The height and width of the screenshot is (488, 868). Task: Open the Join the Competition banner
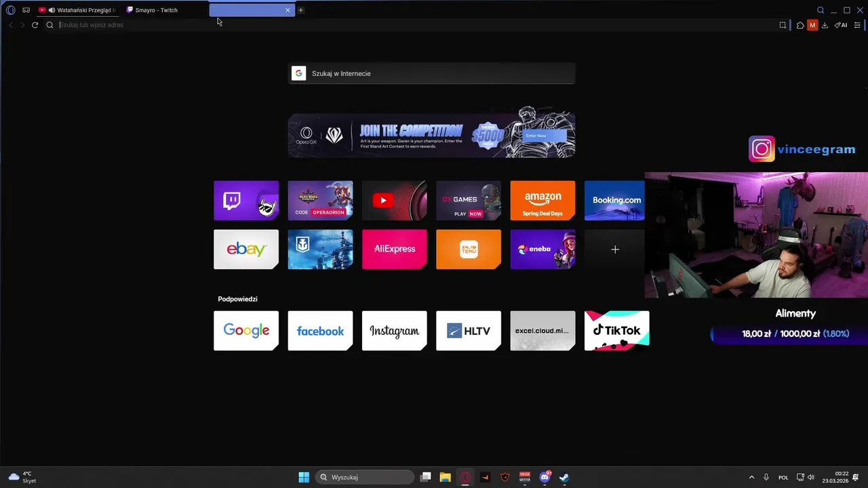coord(432,134)
